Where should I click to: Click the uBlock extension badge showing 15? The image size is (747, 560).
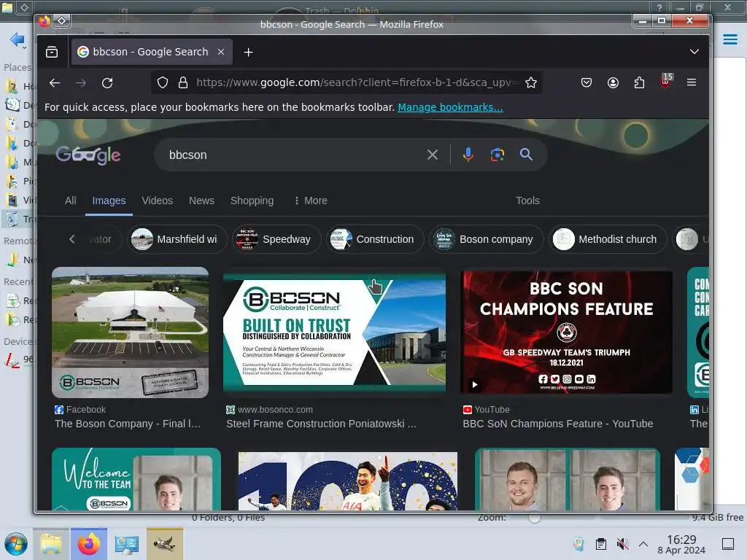(x=666, y=81)
